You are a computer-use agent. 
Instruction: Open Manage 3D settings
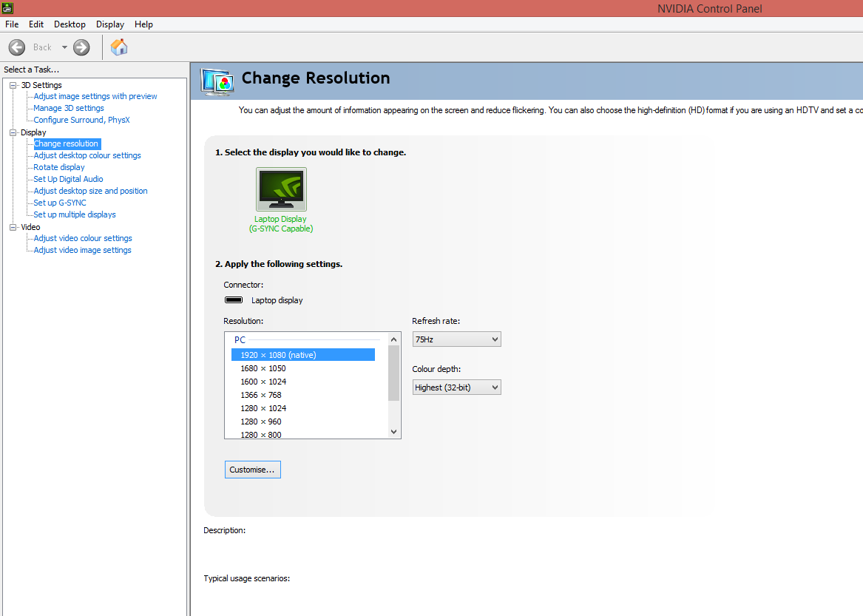pyautogui.click(x=69, y=109)
